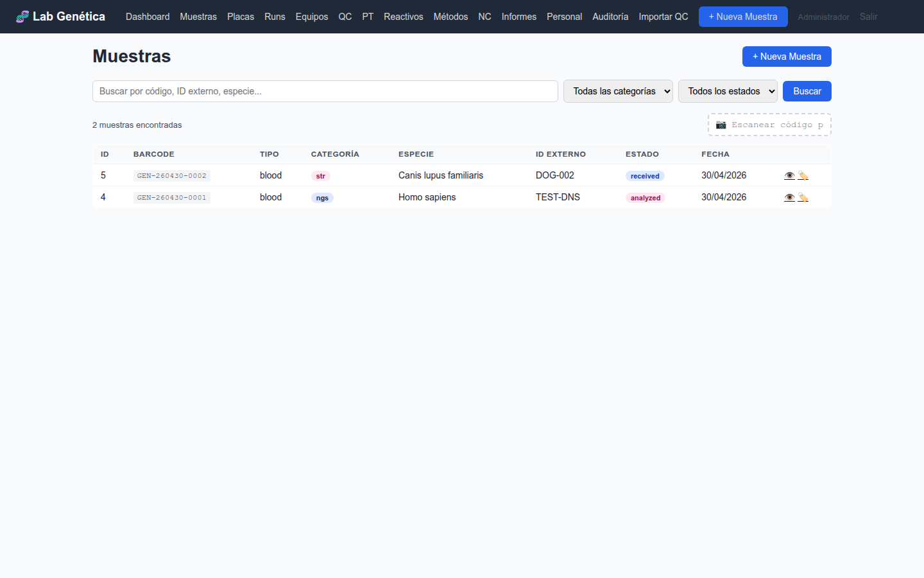Click species Homo sapiens
924x578 pixels.
(x=427, y=197)
